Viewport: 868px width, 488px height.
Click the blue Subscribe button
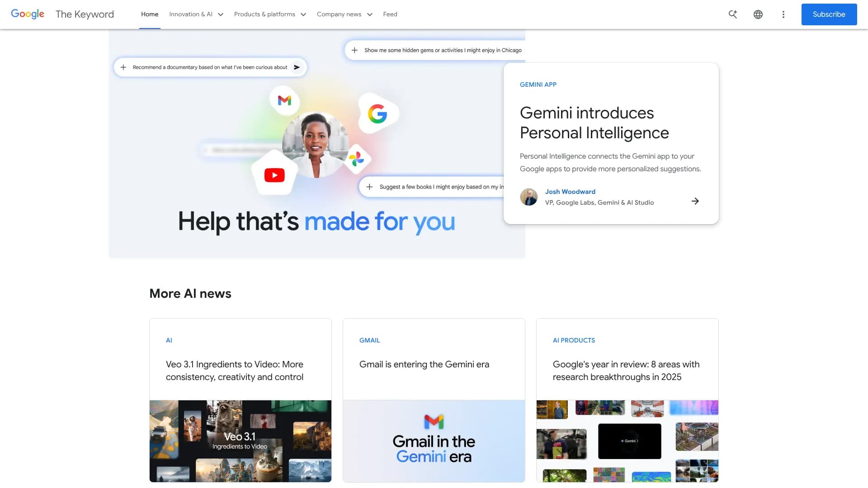(x=829, y=14)
